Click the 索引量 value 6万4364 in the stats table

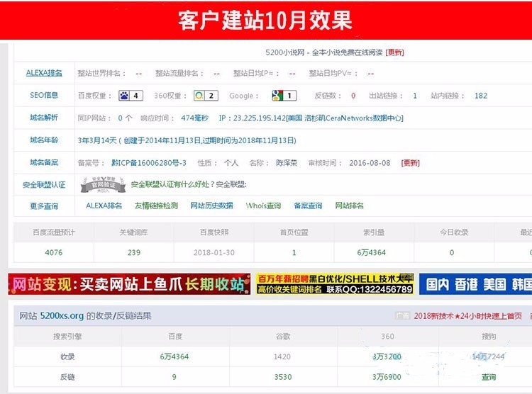pyautogui.click(x=372, y=252)
